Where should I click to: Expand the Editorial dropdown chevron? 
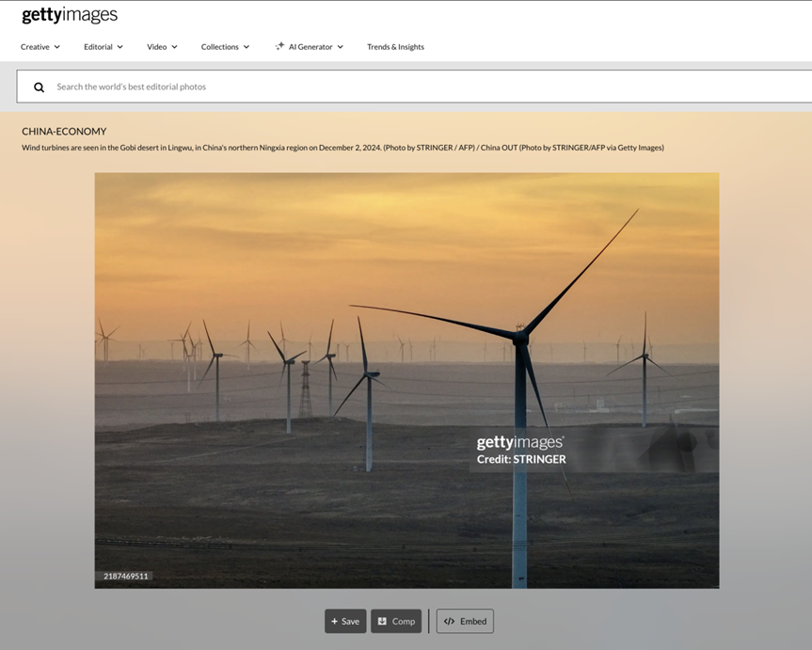pos(120,47)
